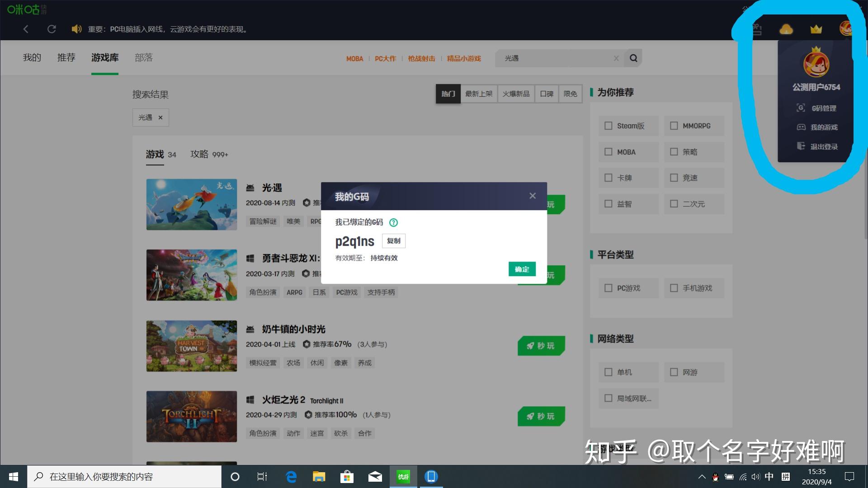
Task: Open the cloud icon in top right
Action: 786,29
